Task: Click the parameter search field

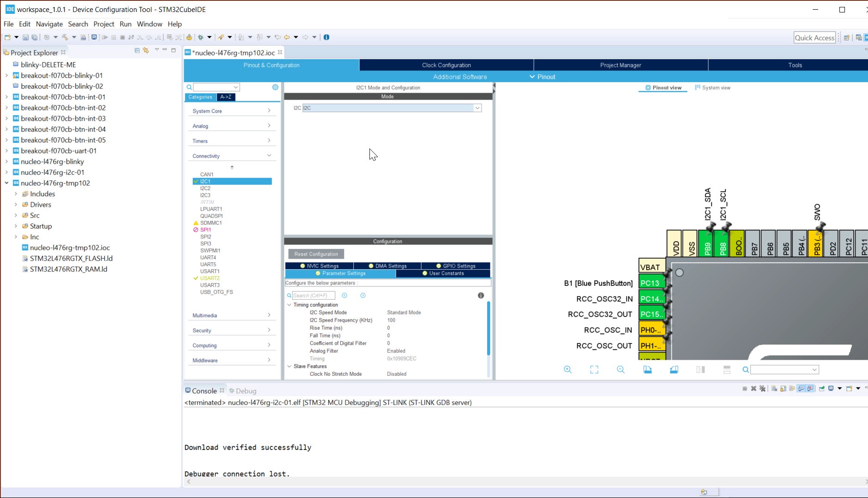Action: [314, 295]
